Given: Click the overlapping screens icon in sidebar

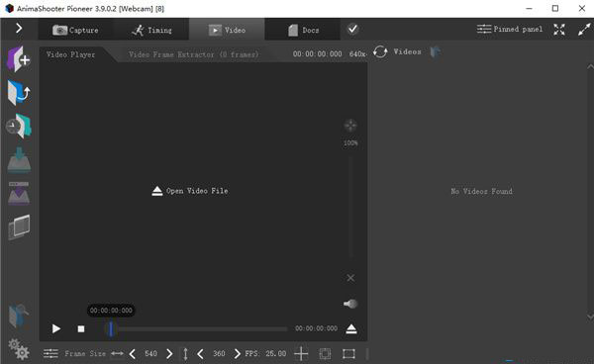Looking at the screenshot, I should [19, 227].
